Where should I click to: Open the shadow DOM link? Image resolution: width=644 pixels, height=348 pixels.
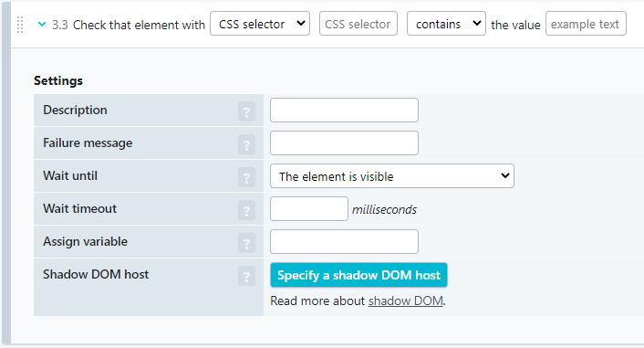[x=405, y=301]
